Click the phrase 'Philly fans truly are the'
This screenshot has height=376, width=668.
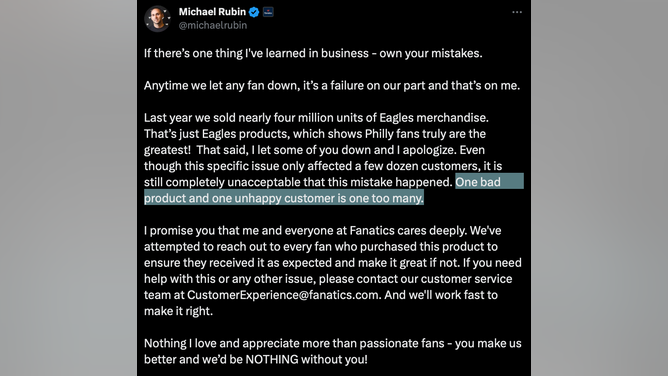pos(425,134)
